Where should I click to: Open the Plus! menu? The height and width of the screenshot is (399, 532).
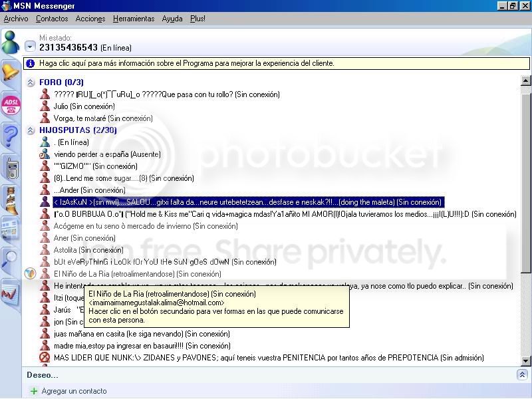(198, 19)
